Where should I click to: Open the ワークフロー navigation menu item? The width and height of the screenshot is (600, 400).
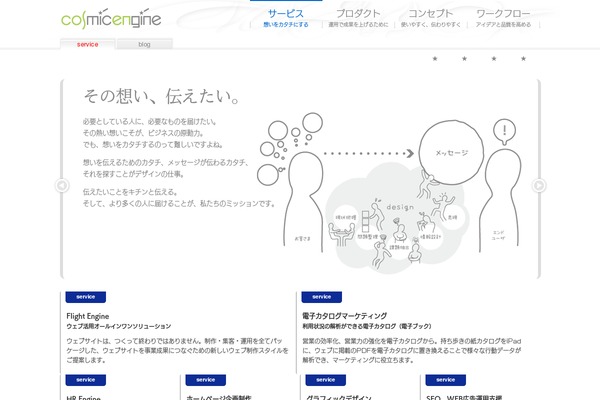coord(503,18)
